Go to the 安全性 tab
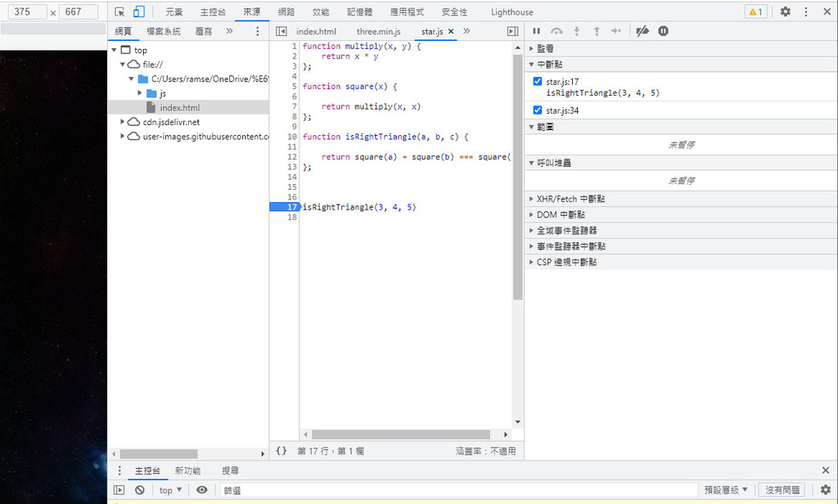This screenshot has height=504, width=838. point(454,11)
